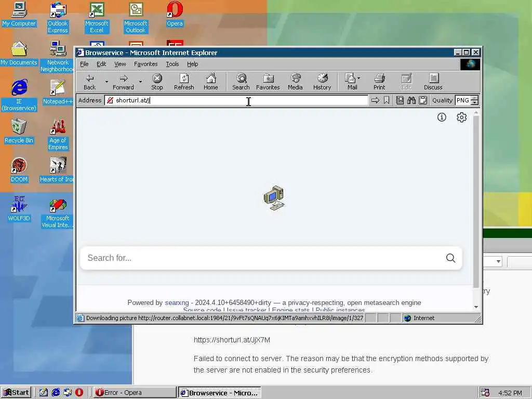Click the address bar input field

[x=236, y=100]
